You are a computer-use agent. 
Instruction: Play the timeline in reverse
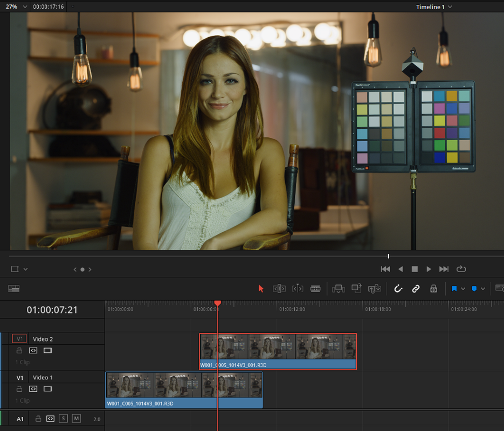click(401, 269)
